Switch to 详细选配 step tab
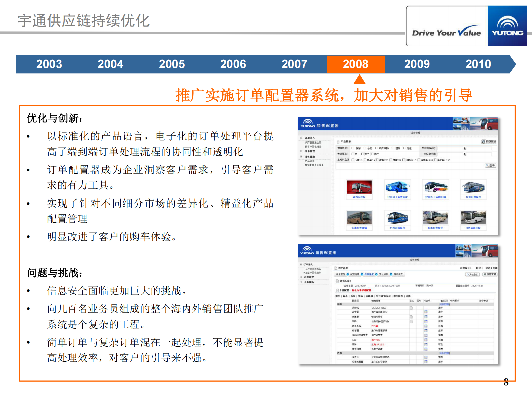The height and width of the screenshot is (399, 532). click(369, 274)
